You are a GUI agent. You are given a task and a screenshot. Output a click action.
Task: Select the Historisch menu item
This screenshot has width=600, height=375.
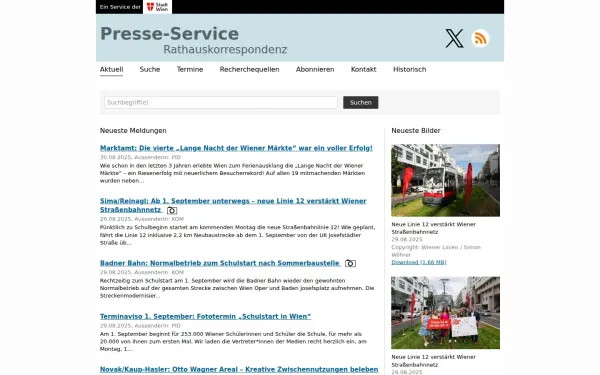[x=409, y=70]
